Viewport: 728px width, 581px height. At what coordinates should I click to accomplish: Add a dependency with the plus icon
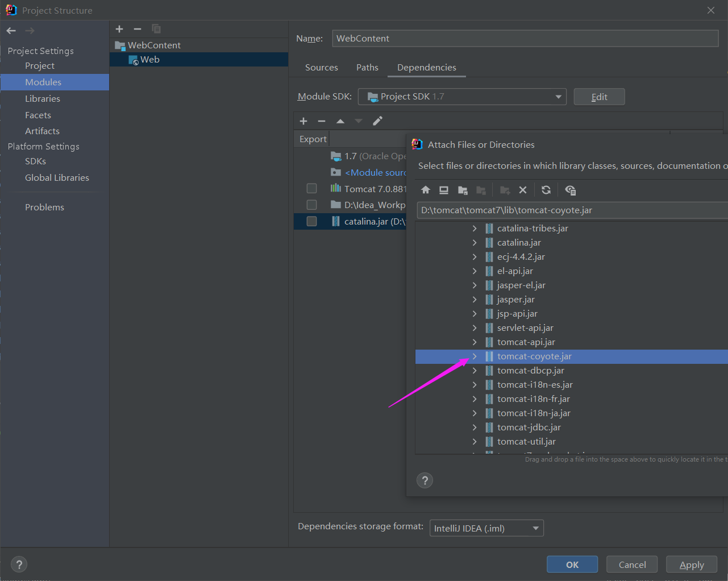coord(303,121)
